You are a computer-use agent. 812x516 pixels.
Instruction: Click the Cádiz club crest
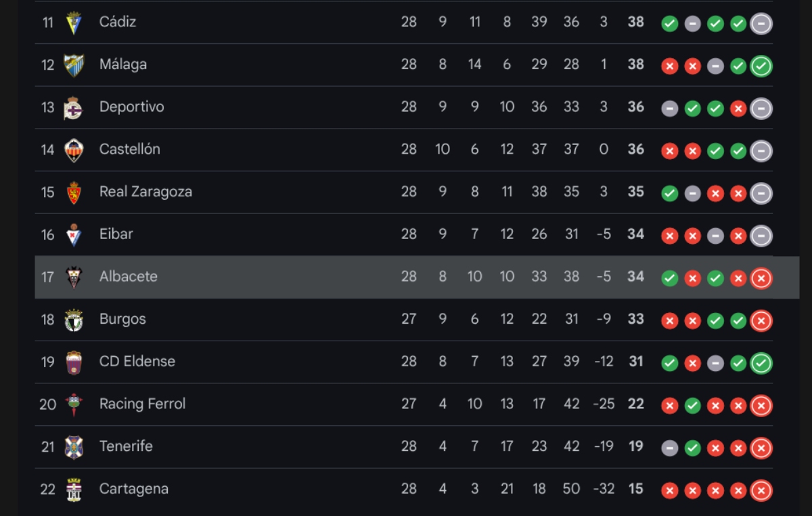(74, 22)
